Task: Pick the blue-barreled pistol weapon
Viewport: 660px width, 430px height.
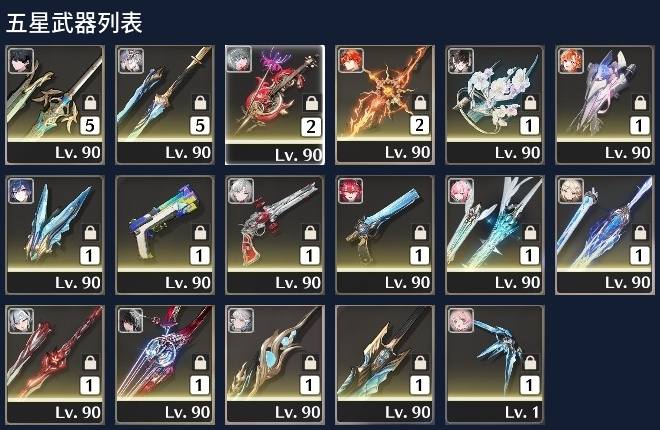Action: click(385, 235)
